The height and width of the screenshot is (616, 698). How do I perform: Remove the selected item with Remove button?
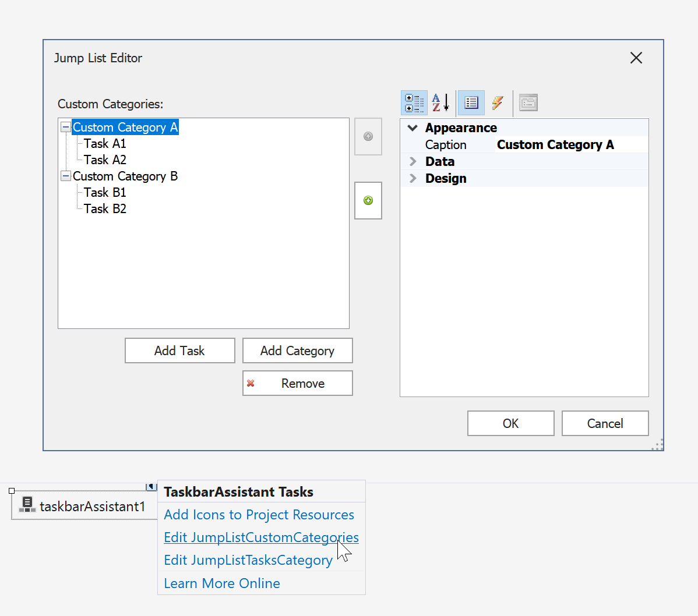tap(297, 383)
